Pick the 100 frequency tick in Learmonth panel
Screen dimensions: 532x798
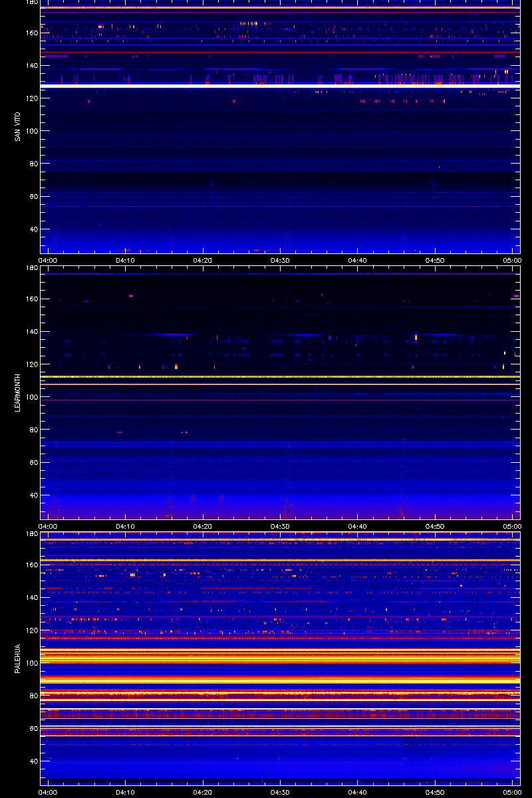tap(33, 397)
